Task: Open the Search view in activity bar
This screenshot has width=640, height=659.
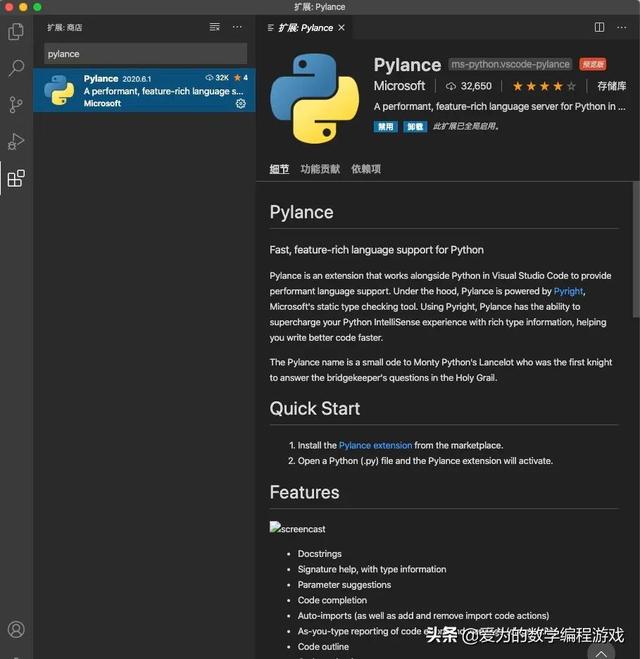Action: [16, 68]
